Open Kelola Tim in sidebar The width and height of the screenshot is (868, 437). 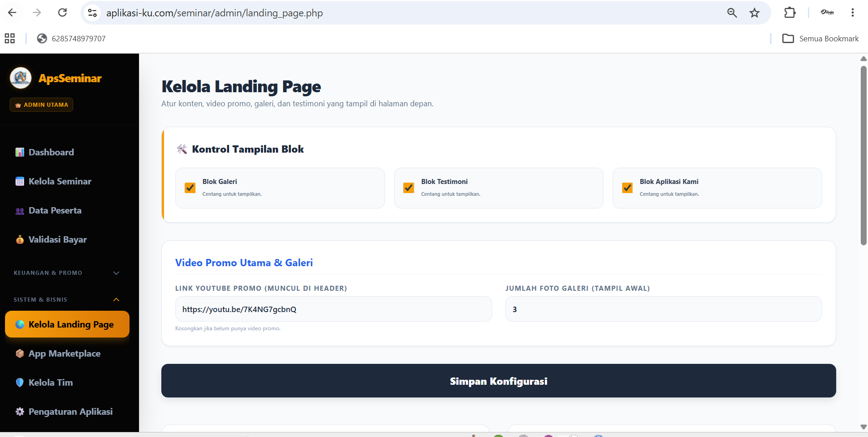pyautogui.click(x=67, y=382)
